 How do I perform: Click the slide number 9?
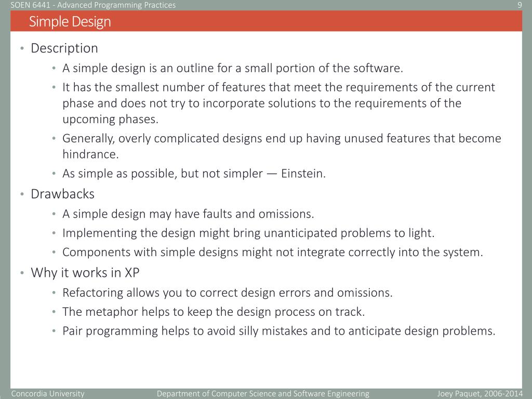point(520,5)
